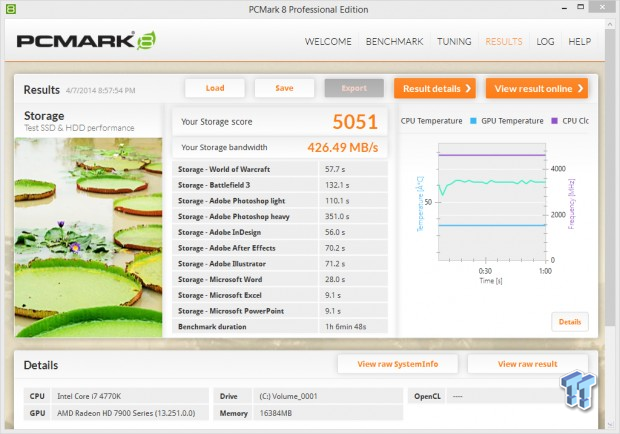Select Storage - Battlefield 3 row
The width and height of the screenshot is (620, 434).
pyautogui.click(x=280, y=185)
